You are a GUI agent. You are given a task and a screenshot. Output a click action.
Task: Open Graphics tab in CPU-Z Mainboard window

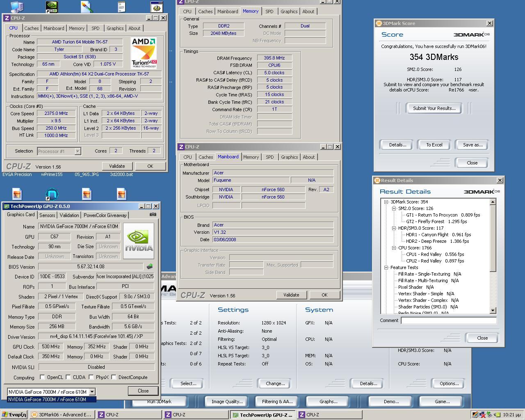(290, 157)
